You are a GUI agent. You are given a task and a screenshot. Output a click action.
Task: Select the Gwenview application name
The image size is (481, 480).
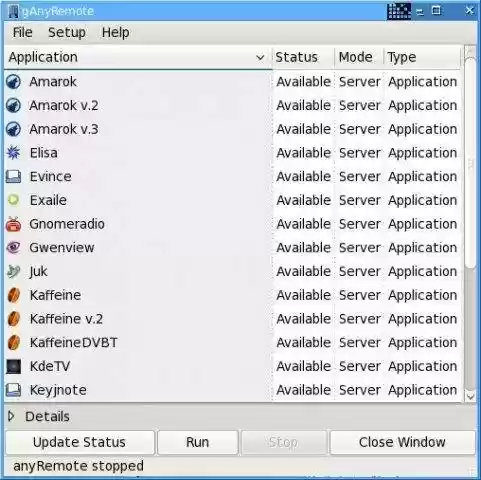coord(62,248)
